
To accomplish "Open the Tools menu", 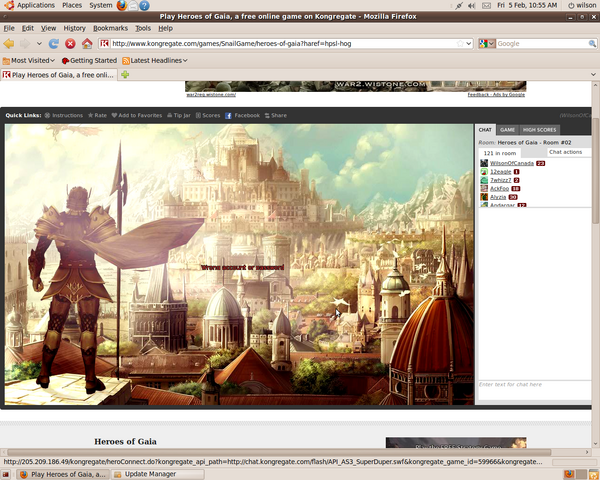I will pyautogui.click(x=143, y=28).
